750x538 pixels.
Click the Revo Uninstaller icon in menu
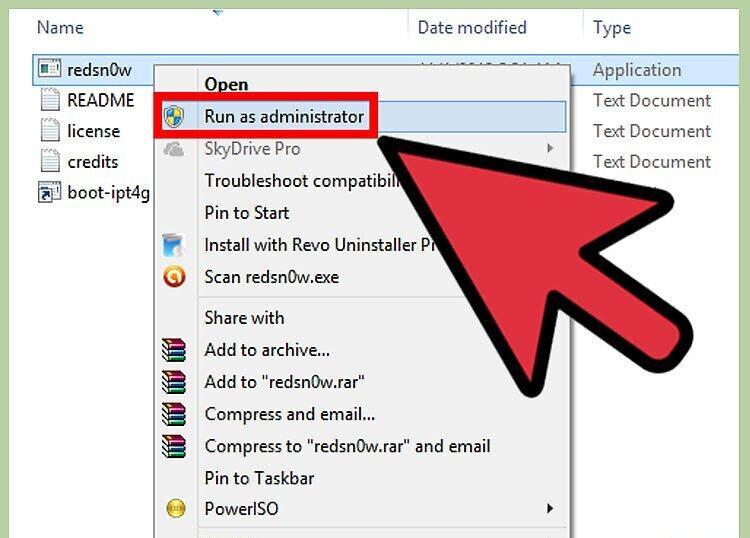173,245
